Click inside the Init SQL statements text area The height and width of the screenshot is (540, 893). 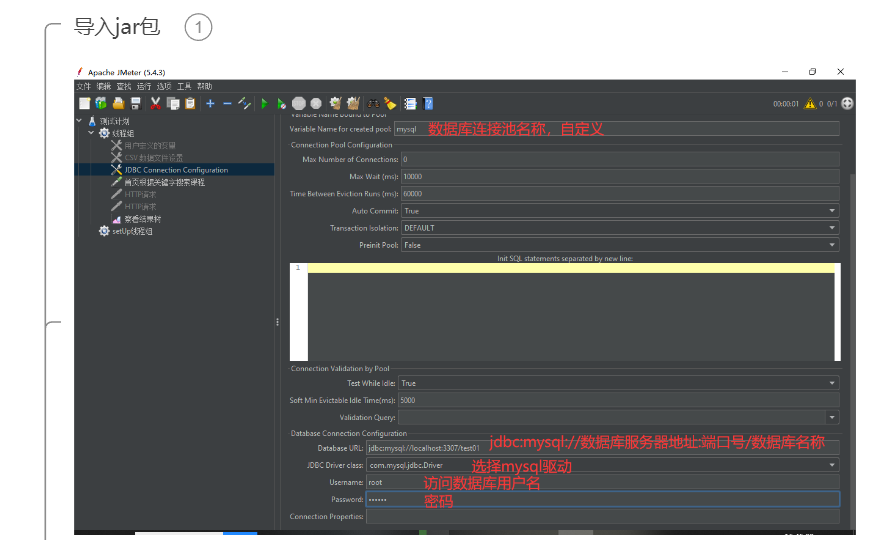tap(571, 312)
